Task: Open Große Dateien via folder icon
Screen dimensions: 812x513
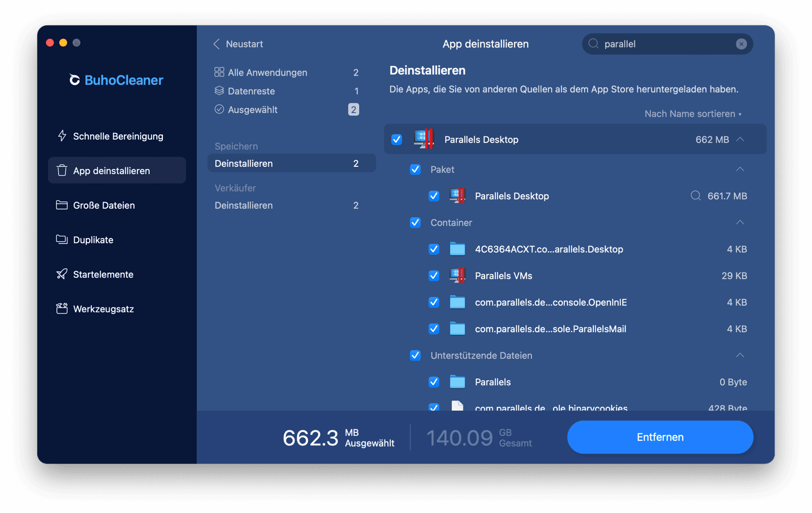Action: (x=61, y=205)
